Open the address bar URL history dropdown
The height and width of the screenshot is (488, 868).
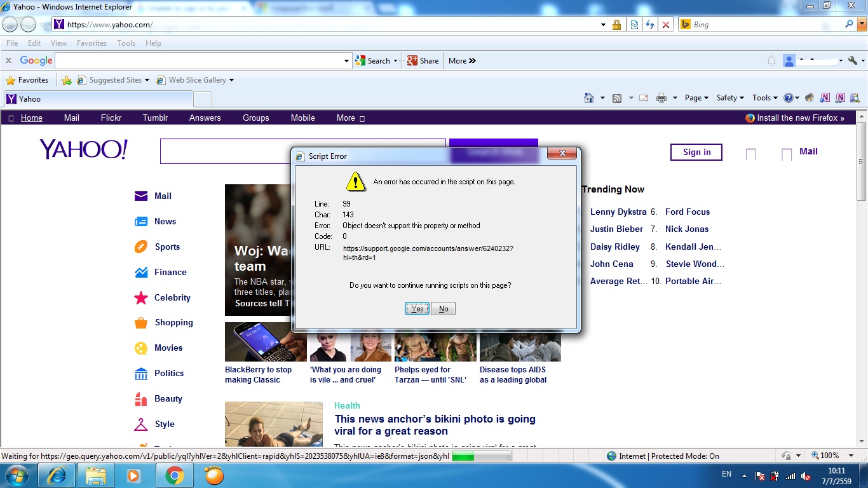tap(603, 25)
